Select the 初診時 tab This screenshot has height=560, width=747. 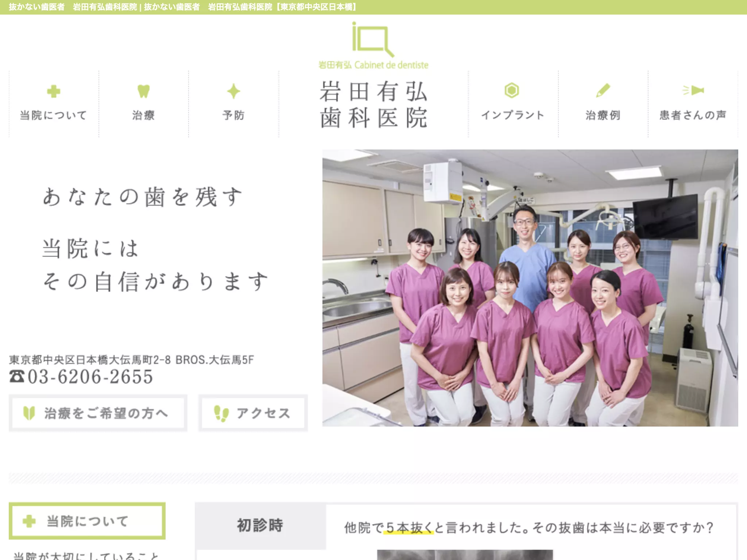260,526
